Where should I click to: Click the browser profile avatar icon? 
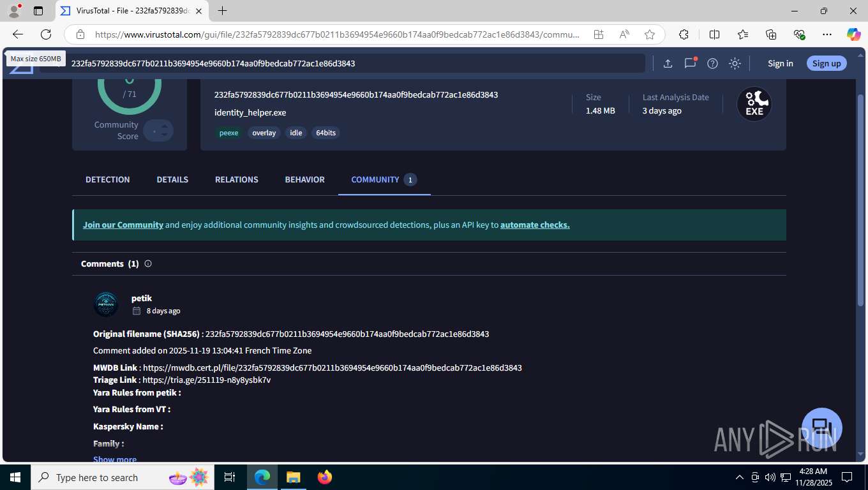point(14,11)
